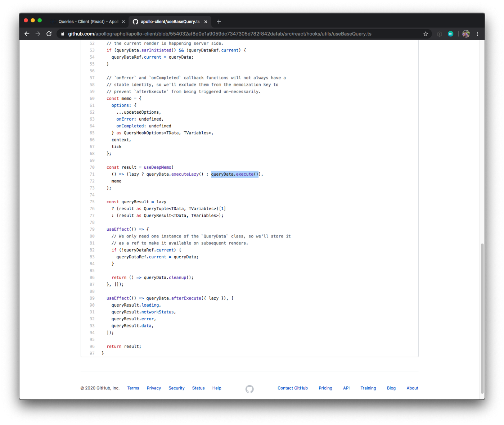Screen dimensions: 504x425
Task: Click '© 2020 GitHub, Inc.' footer text
Action: (x=100, y=388)
